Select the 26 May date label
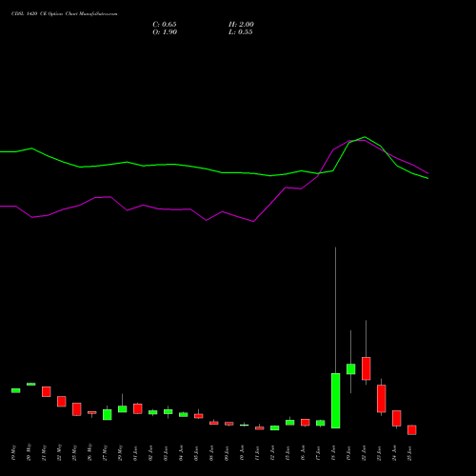This screenshot has width=476, height=476. click(x=89, y=452)
